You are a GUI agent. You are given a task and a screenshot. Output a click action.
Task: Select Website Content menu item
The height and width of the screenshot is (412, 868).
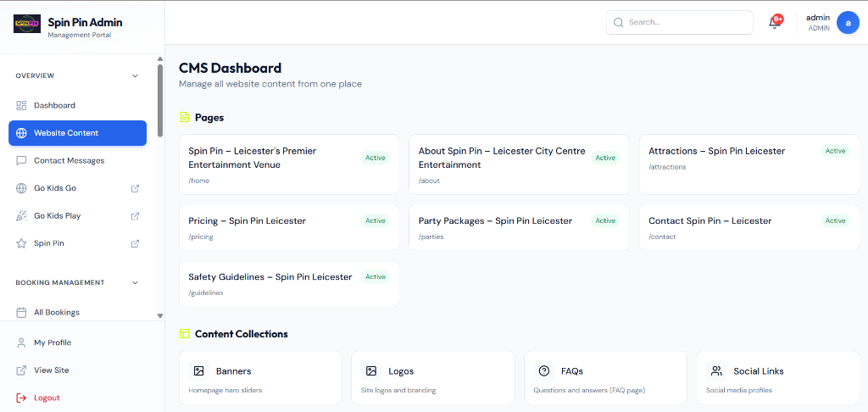pos(77,133)
